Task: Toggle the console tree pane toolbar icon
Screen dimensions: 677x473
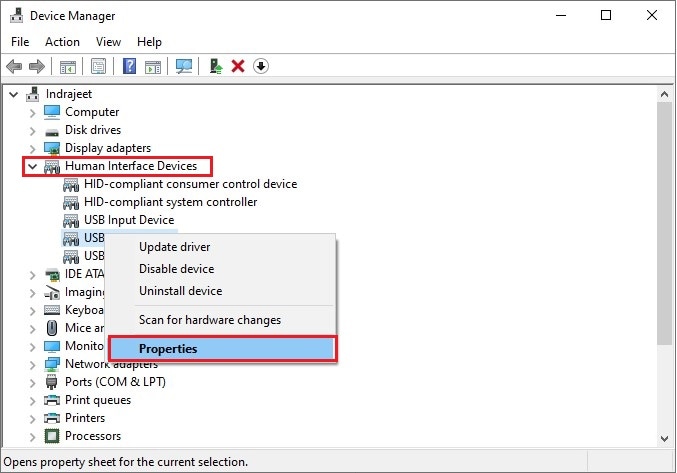Action: click(68, 67)
